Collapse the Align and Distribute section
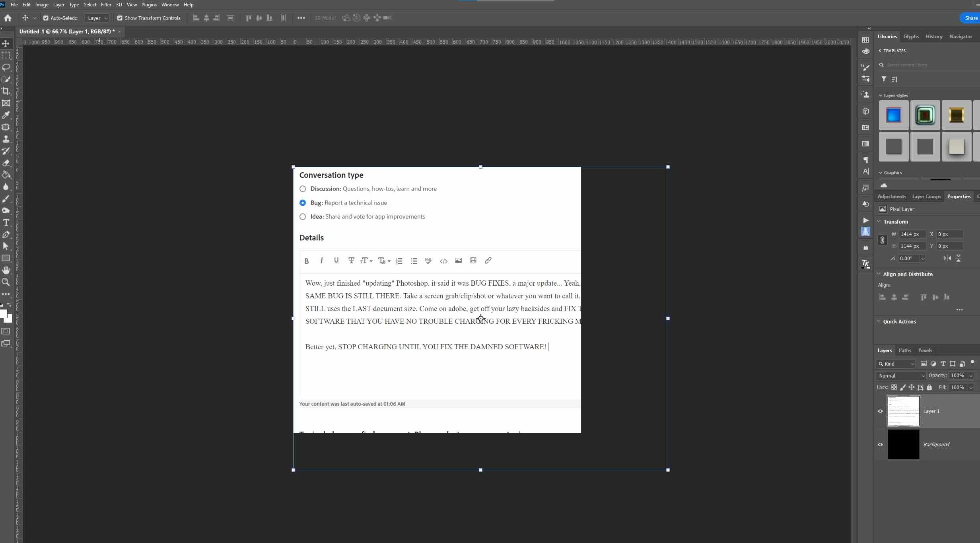The image size is (980, 543). (x=879, y=274)
